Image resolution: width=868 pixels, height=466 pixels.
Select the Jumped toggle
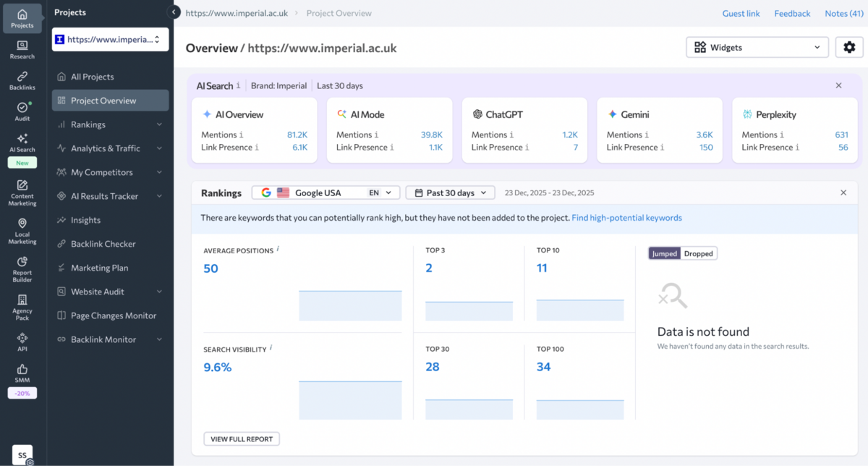coord(665,253)
